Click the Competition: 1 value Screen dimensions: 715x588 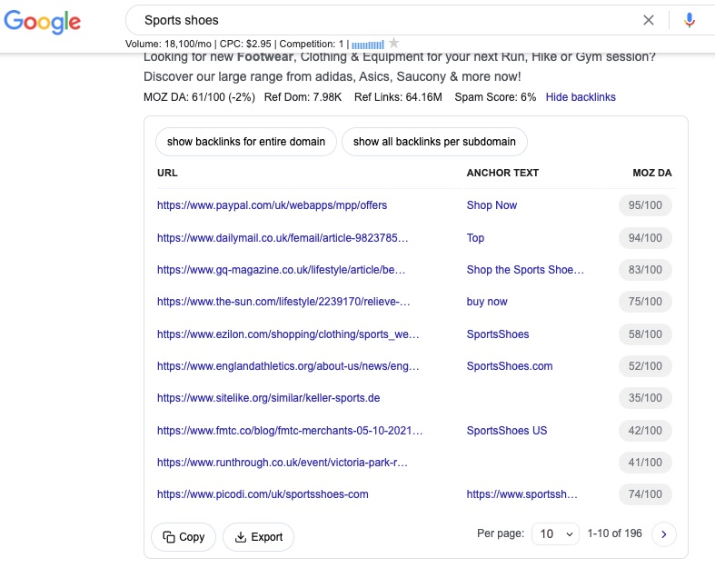coord(312,45)
